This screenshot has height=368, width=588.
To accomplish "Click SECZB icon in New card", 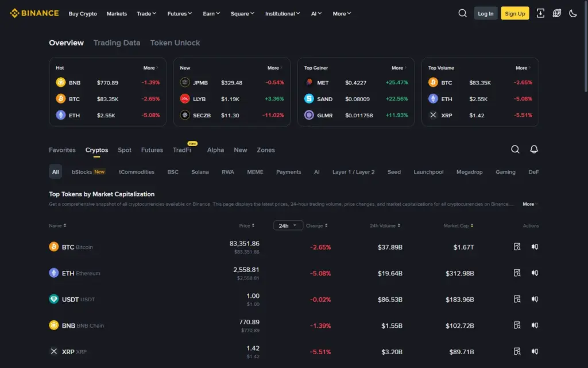I will [x=185, y=115].
